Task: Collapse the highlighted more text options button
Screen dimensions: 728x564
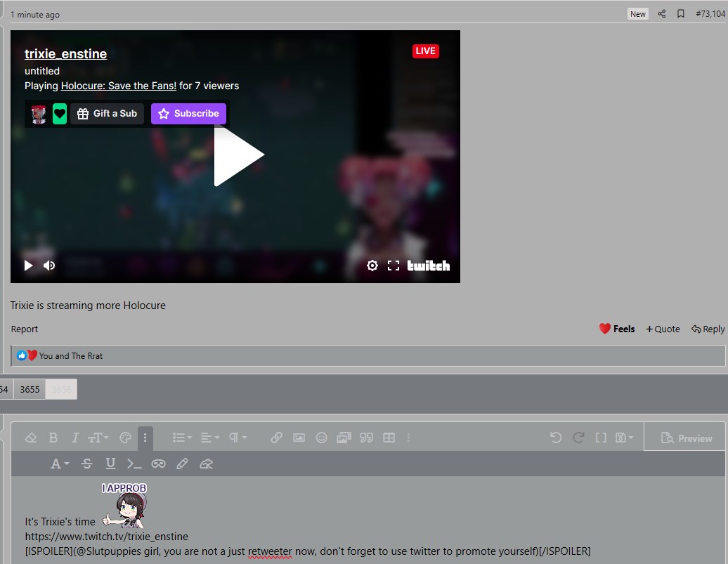Action: tap(145, 438)
